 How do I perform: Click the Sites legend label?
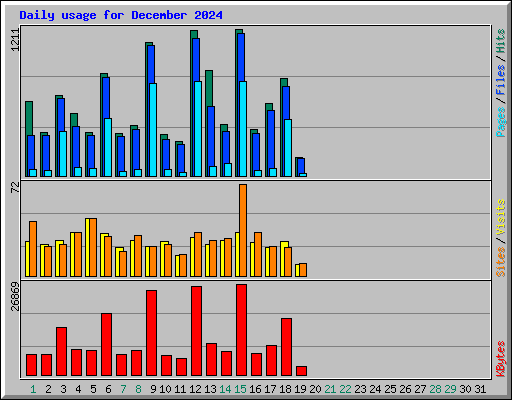[x=500, y=262]
